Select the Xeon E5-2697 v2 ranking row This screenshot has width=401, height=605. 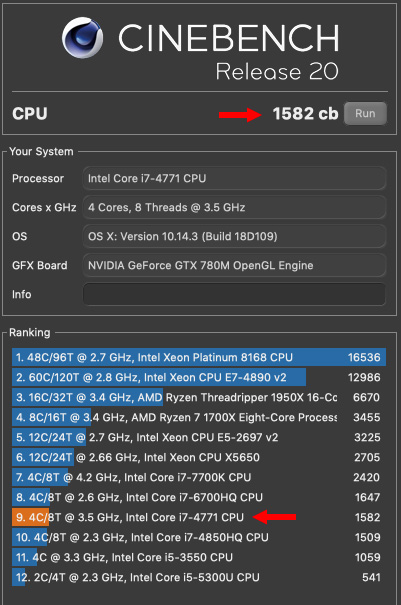(x=199, y=438)
